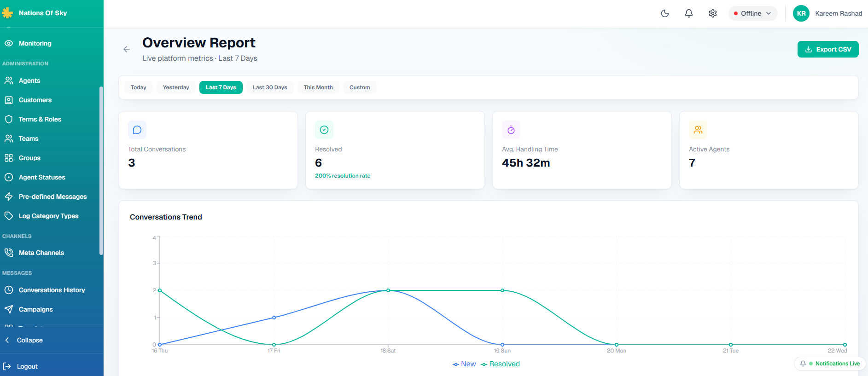Click the 200% resolution rate text

343,176
